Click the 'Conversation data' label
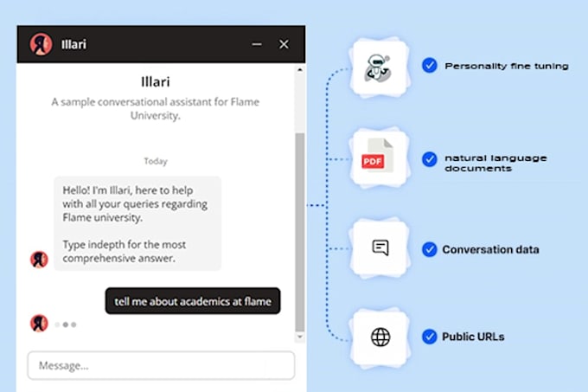Screen dimensions: 588x392 click(490, 249)
